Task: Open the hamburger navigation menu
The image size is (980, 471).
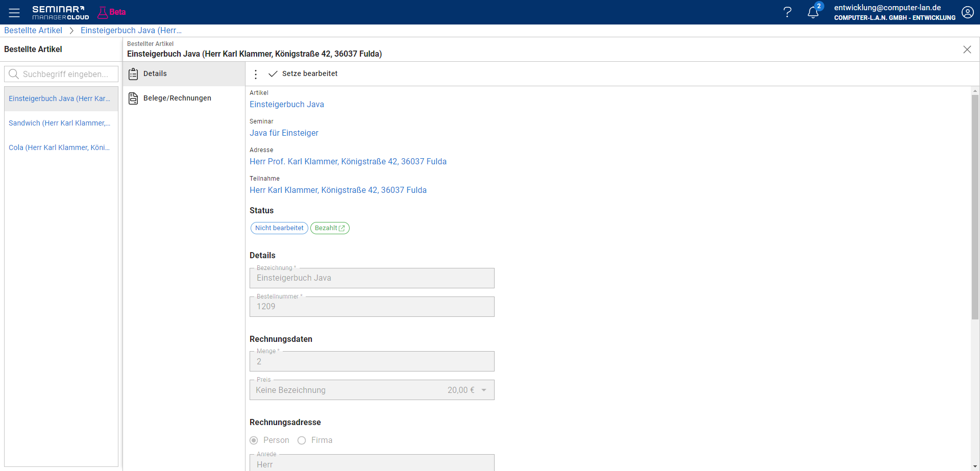Action: point(14,13)
